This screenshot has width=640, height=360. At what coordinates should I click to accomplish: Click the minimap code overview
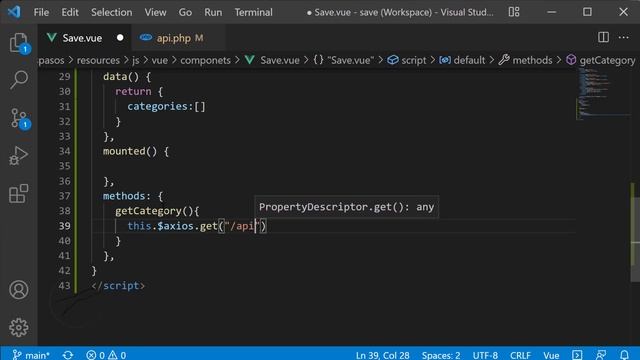[x=602, y=94]
